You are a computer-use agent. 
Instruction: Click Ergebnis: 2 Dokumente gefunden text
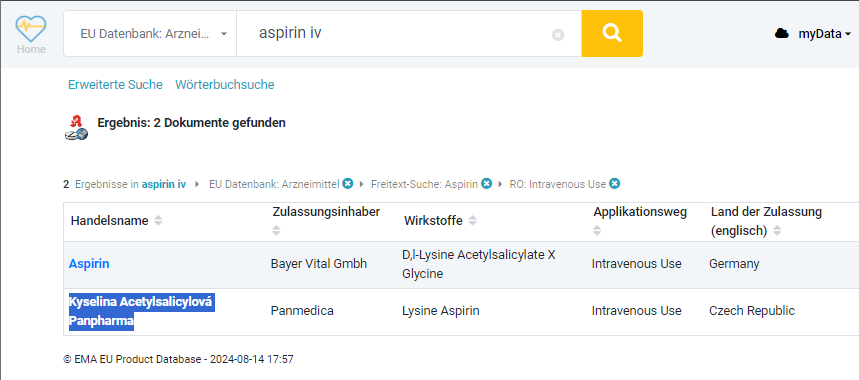pyautogui.click(x=191, y=123)
